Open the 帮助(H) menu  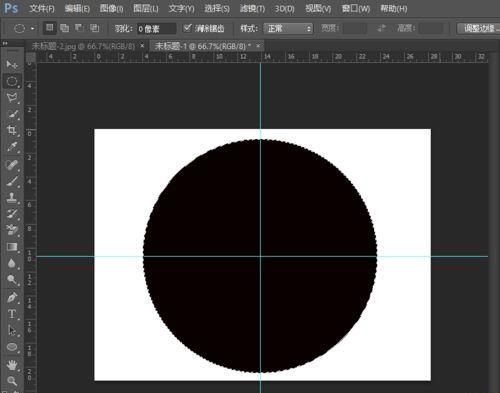[394, 8]
